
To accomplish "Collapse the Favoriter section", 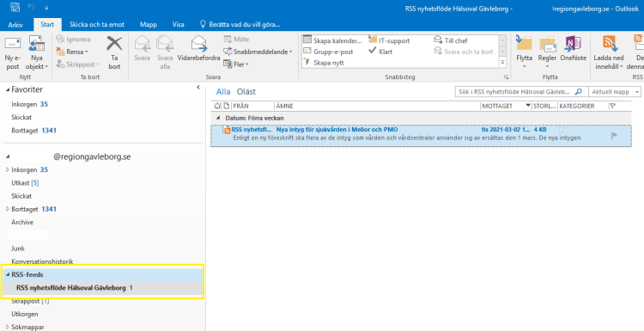I will tap(8, 89).
